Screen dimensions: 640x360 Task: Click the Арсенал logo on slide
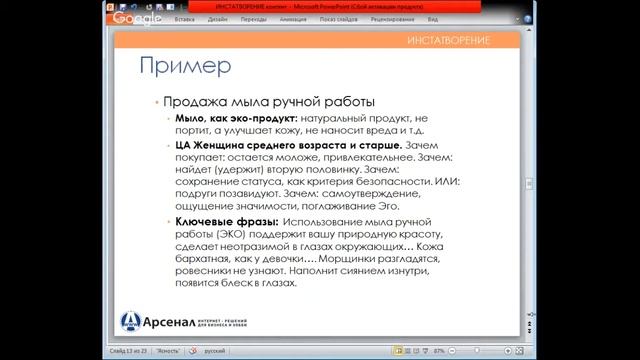(x=183, y=322)
